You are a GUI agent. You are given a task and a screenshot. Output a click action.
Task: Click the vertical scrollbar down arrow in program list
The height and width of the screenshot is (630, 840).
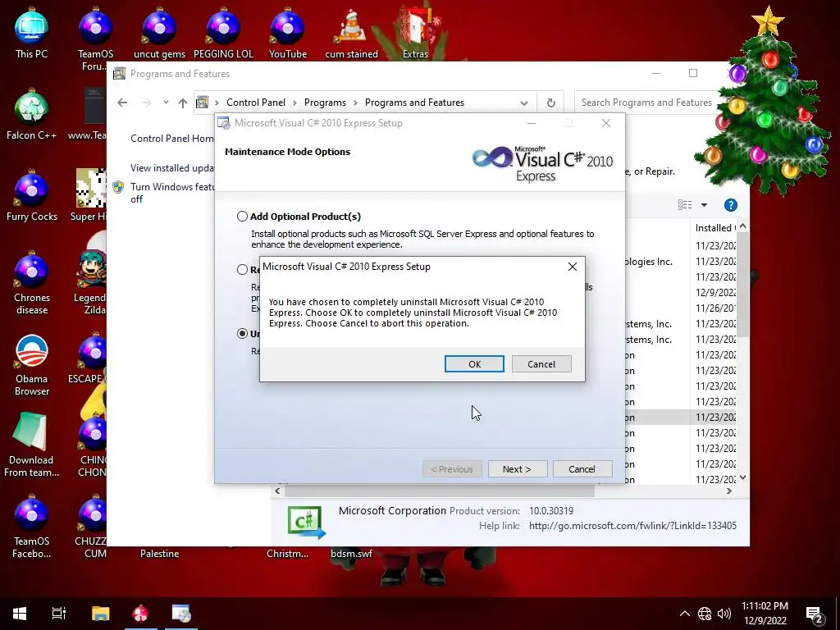point(742,477)
